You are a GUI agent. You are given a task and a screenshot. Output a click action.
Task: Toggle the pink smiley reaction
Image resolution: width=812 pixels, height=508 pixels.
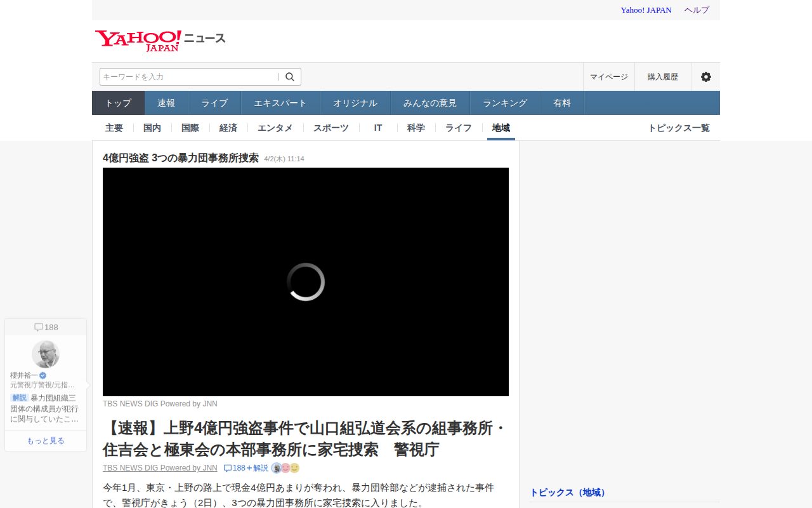tap(285, 468)
